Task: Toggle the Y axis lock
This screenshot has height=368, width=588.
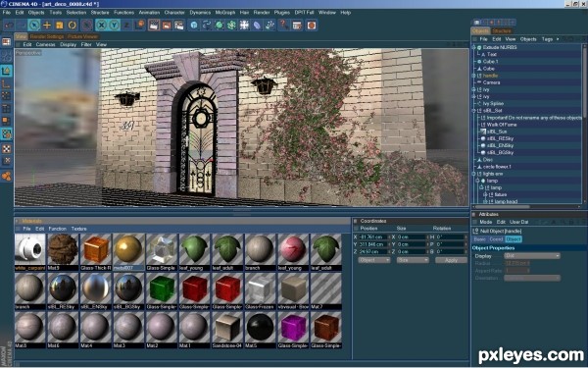Action: pyautogui.click(x=114, y=26)
